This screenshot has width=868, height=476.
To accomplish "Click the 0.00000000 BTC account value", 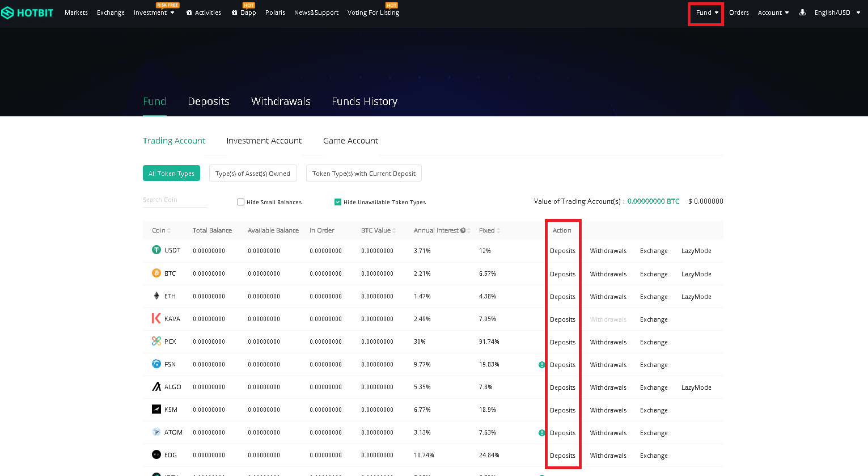I will click(x=653, y=201).
